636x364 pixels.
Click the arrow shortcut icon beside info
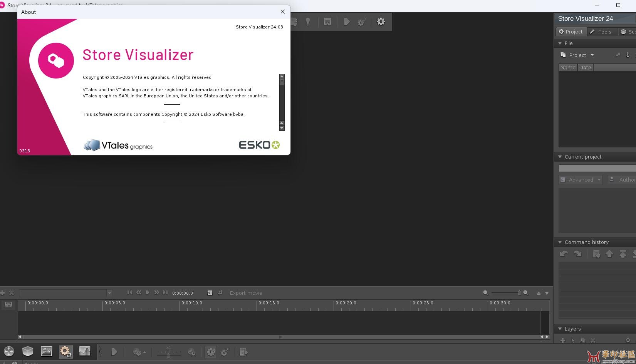click(618, 55)
